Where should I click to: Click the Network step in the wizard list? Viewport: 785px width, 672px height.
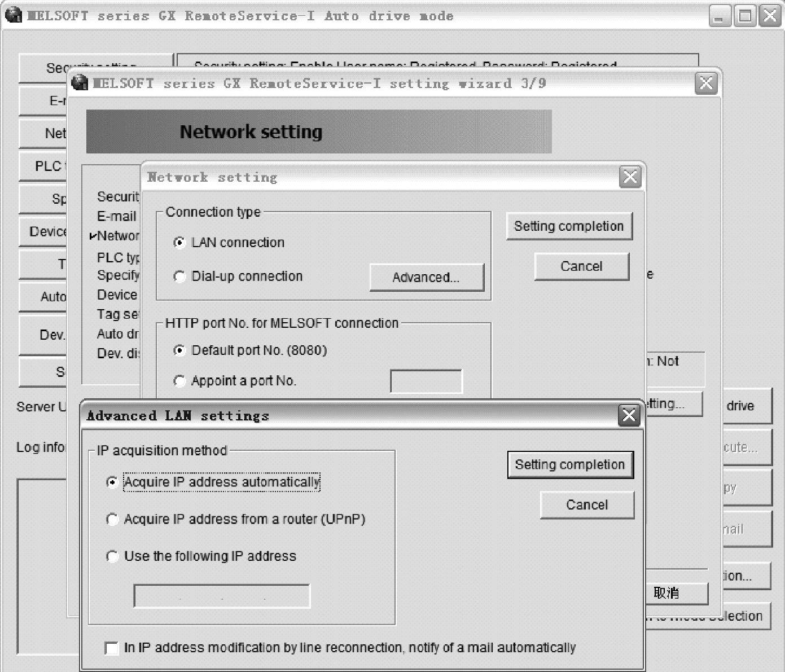[118, 236]
